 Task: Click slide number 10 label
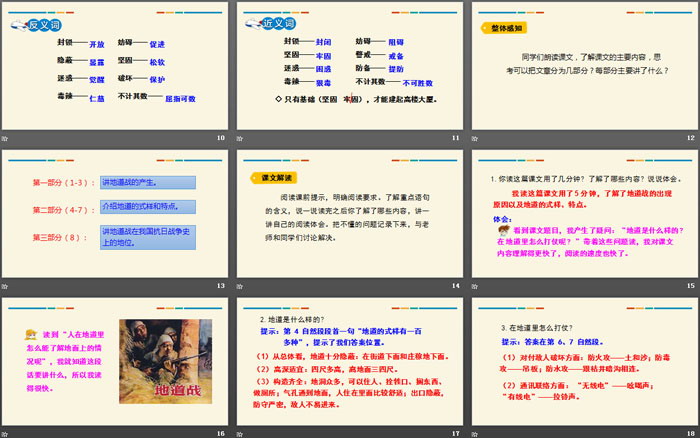click(221, 138)
